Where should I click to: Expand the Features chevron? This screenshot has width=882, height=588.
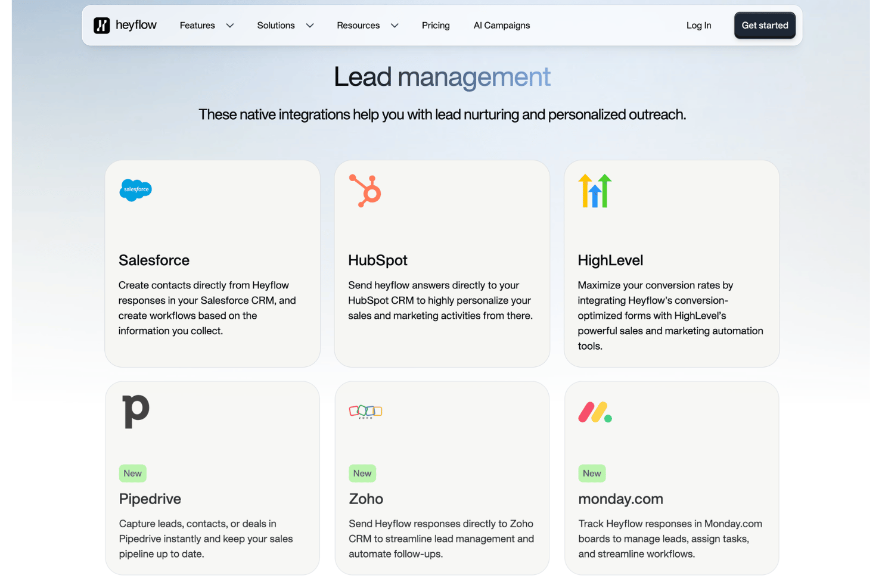pos(230,26)
